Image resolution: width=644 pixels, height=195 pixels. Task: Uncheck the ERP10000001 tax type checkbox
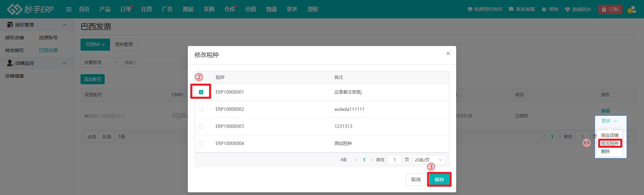[x=201, y=92]
